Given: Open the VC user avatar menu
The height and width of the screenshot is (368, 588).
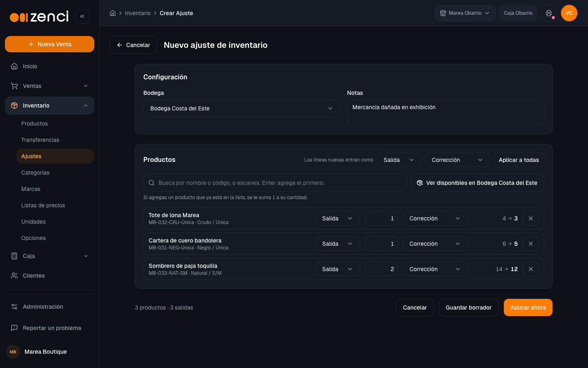Looking at the screenshot, I should pos(569,13).
